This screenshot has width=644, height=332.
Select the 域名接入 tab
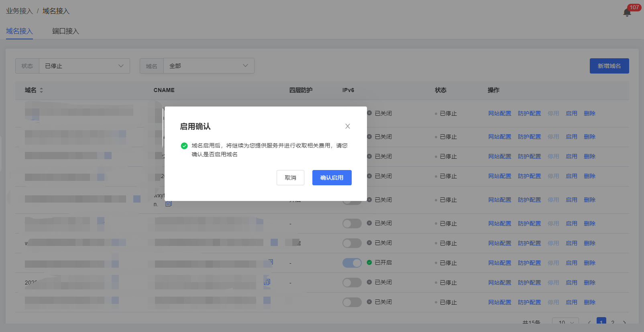pyautogui.click(x=19, y=31)
